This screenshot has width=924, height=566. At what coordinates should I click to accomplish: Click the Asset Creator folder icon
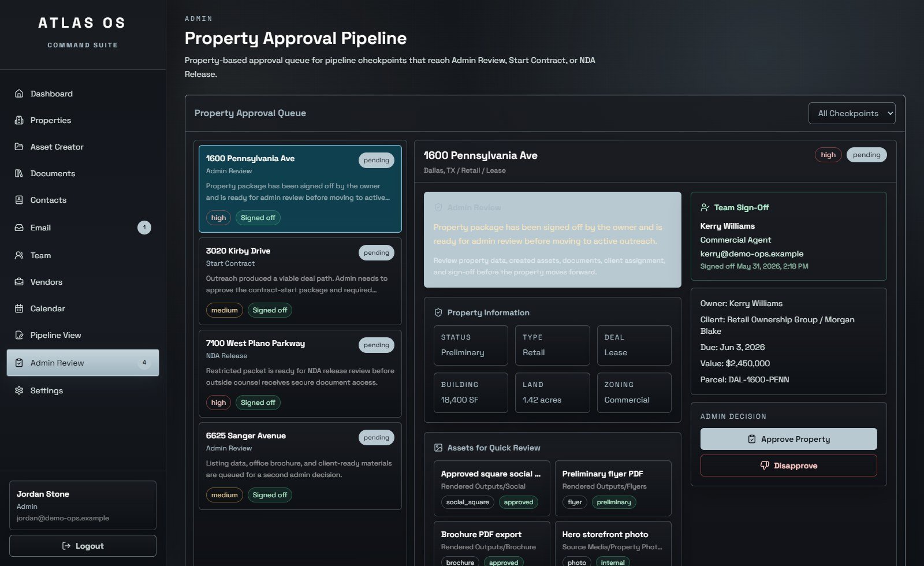pos(19,147)
